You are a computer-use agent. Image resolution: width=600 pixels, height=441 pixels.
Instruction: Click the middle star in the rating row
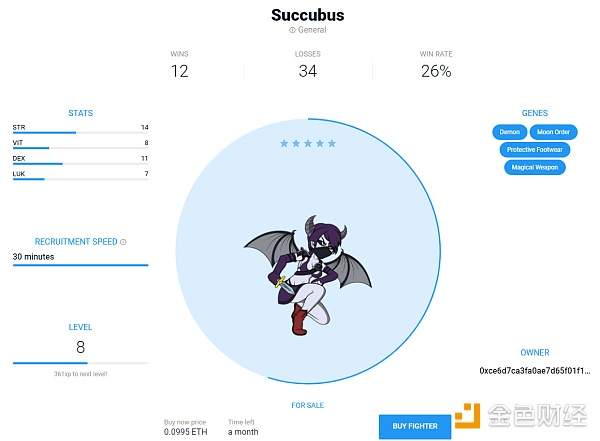click(x=308, y=143)
